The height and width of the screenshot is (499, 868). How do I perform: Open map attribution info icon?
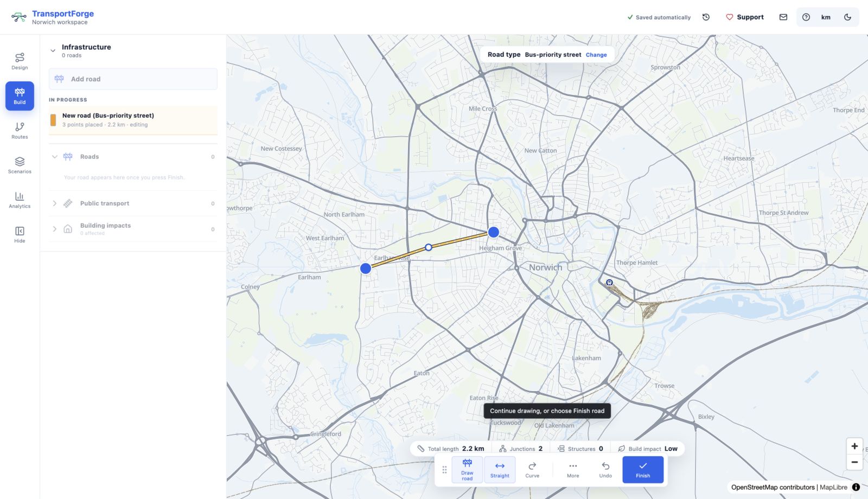[x=856, y=487]
